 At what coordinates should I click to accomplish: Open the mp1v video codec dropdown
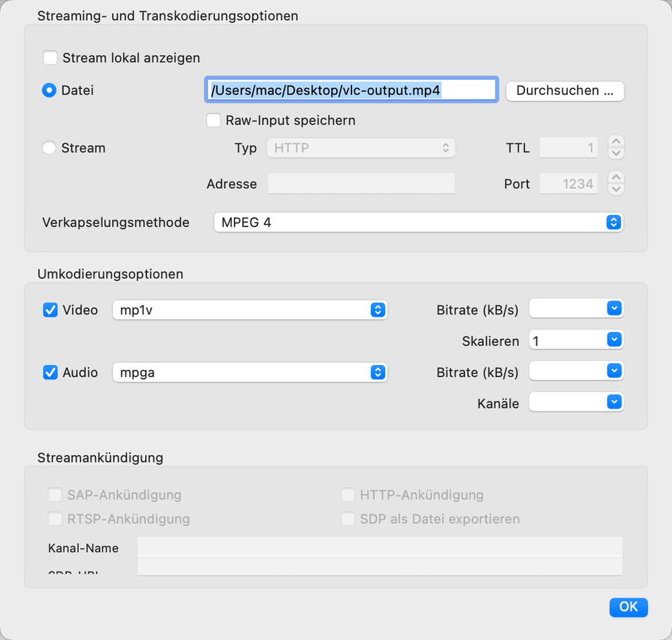250,310
